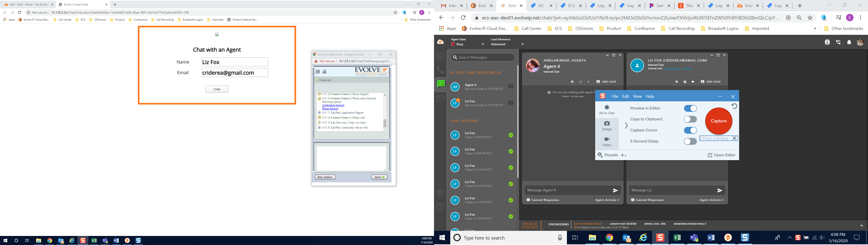This screenshot has width=868, height=245.
Task: Click the phone icon in left sidebar
Action: click(x=440, y=70)
